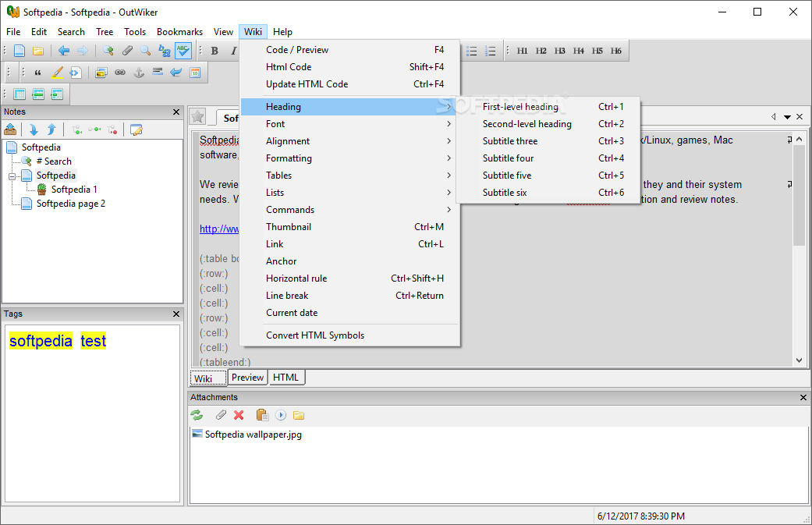This screenshot has height=525, width=812.
Task: Apply H1 heading from toolbar
Action: [522, 51]
